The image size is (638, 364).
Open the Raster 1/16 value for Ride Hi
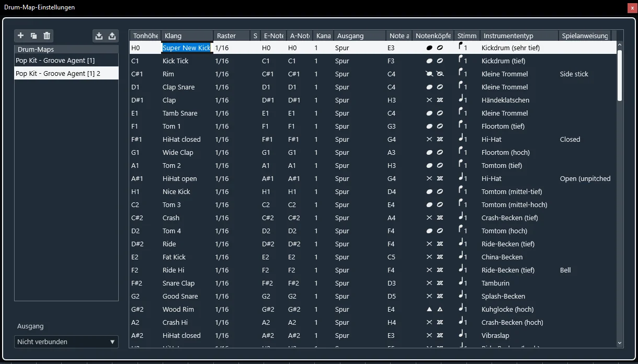point(222,270)
